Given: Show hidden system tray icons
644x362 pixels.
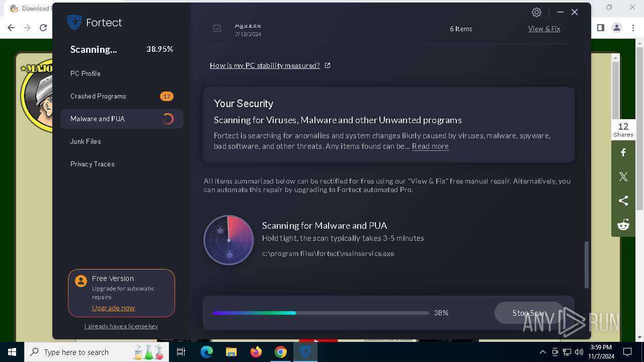Looking at the screenshot, I should point(542,352).
